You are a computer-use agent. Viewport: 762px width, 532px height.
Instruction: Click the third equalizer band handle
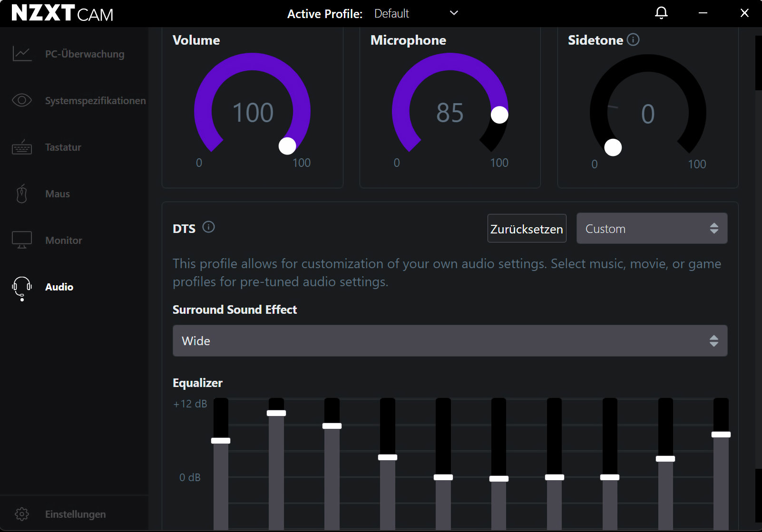click(332, 426)
